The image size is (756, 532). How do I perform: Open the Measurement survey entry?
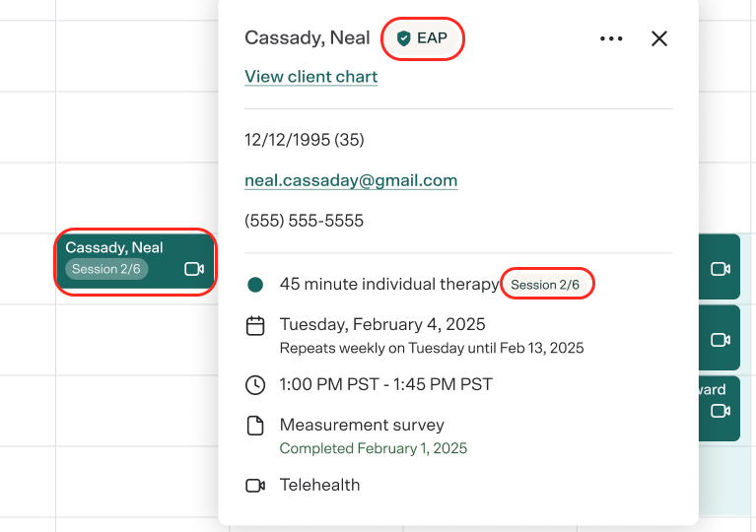tap(362, 425)
